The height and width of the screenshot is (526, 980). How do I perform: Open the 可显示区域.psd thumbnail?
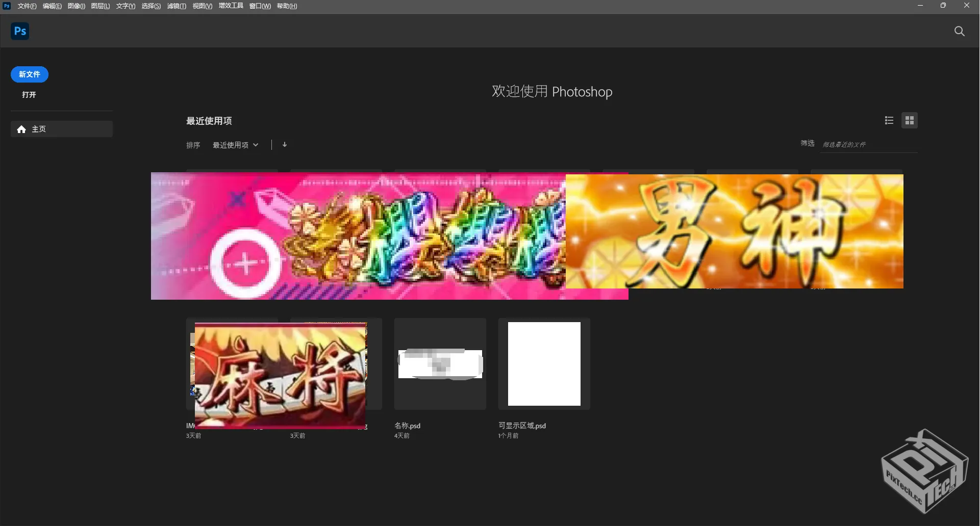[x=544, y=364]
